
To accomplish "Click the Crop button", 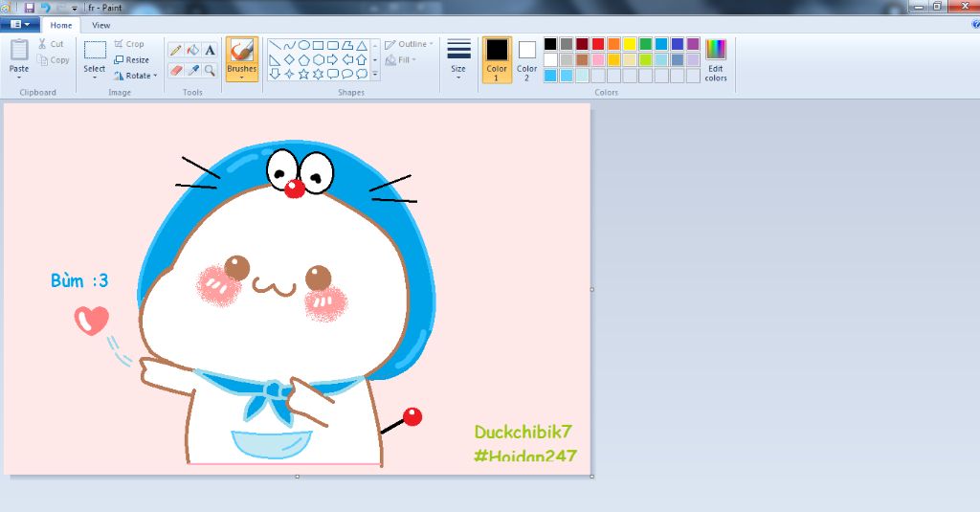I will [x=129, y=44].
